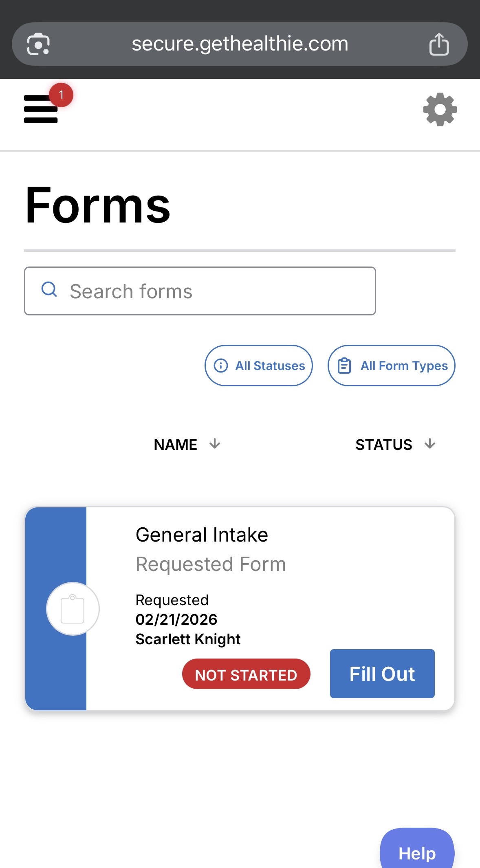Open the Help chat button
Screen dimensions: 480x868
coord(417,853)
